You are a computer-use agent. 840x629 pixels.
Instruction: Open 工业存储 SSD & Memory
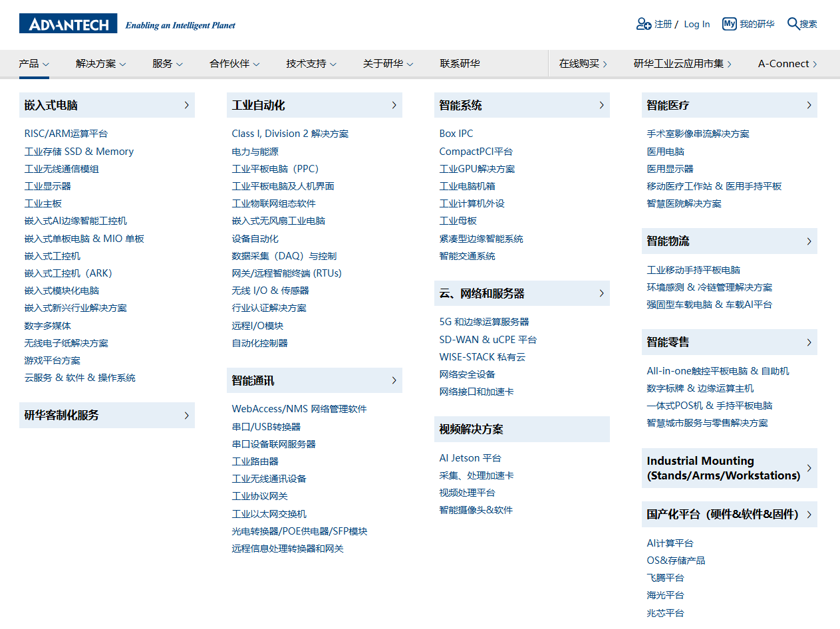79,152
